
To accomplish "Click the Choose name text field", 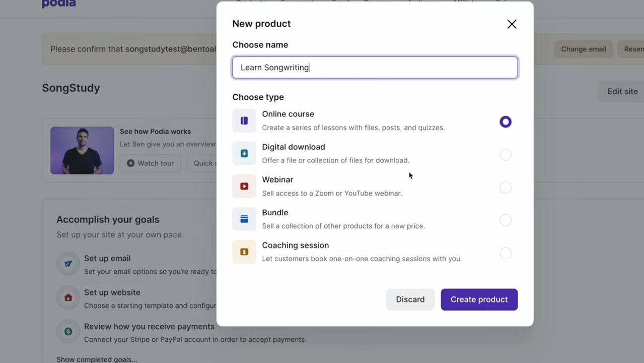I will 375,68.
